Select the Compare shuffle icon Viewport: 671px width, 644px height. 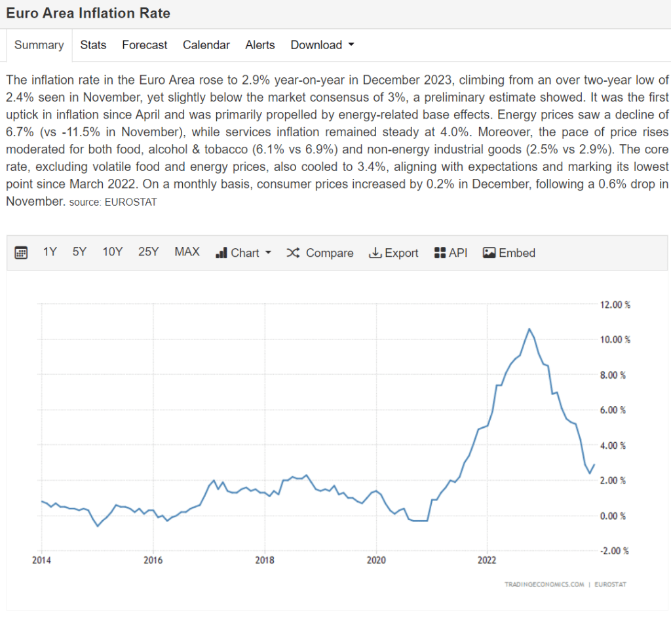point(293,252)
